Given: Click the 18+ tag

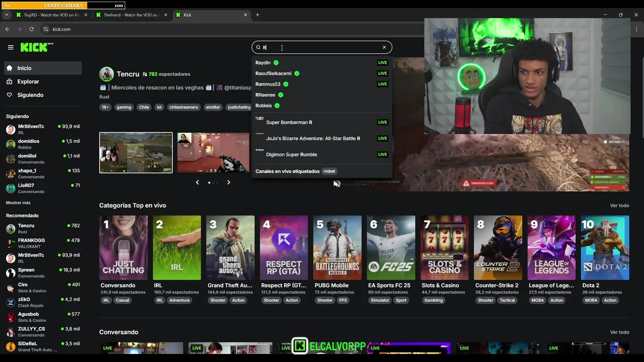Looking at the screenshot, I should click(105, 107).
